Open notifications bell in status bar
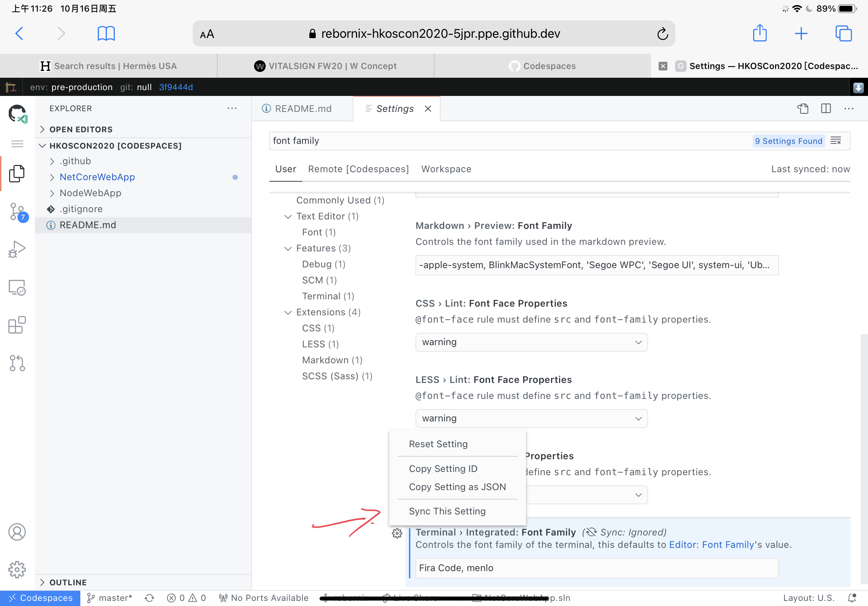The image size is (868, 606). pyautogui.click(x=852, y=597)
